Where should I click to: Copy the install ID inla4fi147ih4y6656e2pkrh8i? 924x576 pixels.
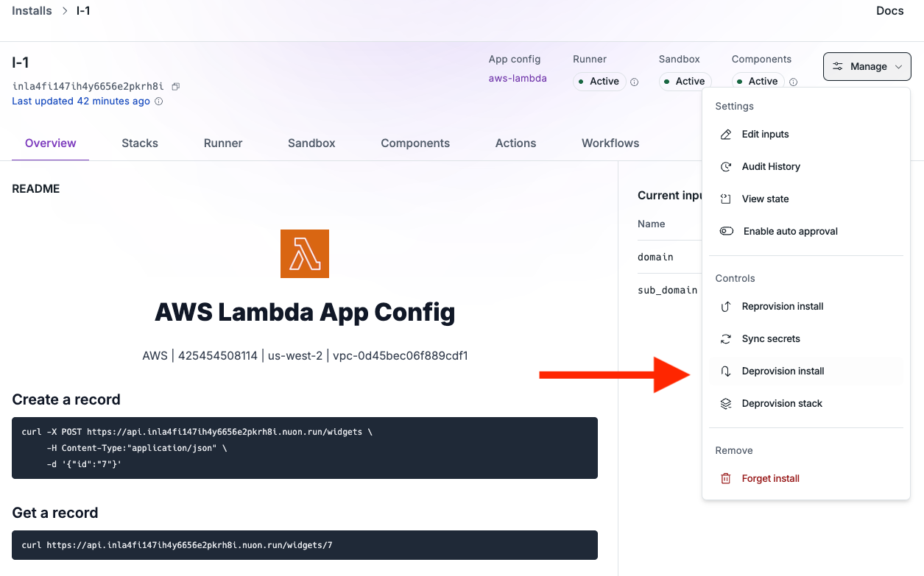pos(176,86)
